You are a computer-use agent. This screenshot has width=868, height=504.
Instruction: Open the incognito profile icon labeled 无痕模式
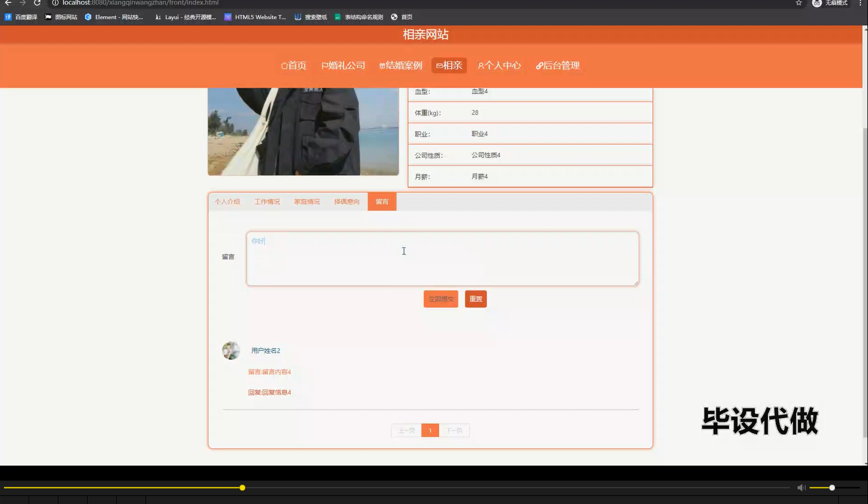point(830,3)
